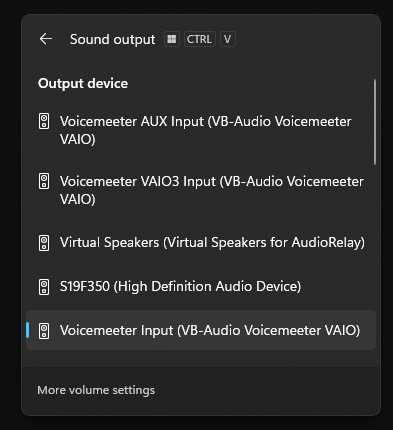This screenshot has width=393, height=430.
Task: Click speaker icon next to Virtual Speakers
Action: [44, 243]
